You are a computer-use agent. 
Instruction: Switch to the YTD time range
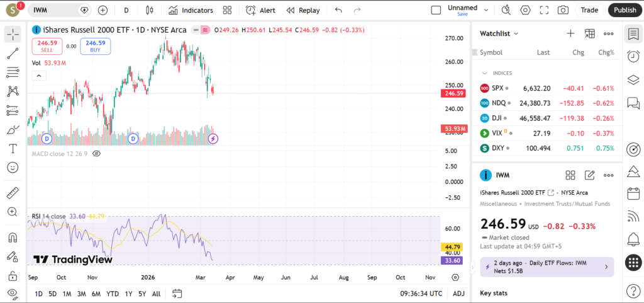point(113,294)
